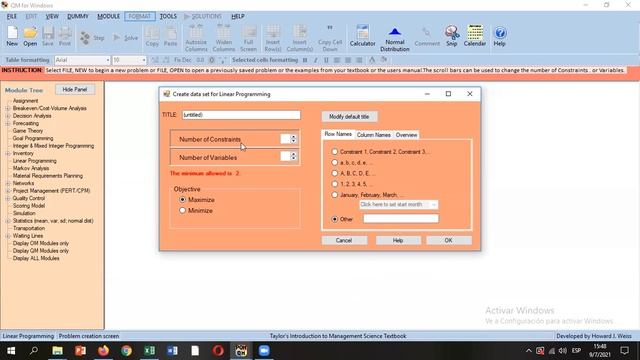Screen dimensions: 640x360
Task: Select 'January, February, March' row names
Action: tap(335, 195)
